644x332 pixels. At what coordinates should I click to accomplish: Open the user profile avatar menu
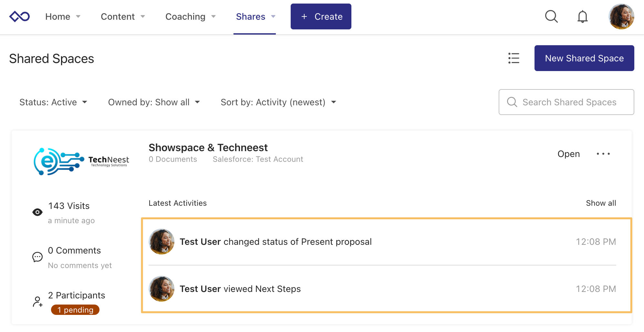621,16
